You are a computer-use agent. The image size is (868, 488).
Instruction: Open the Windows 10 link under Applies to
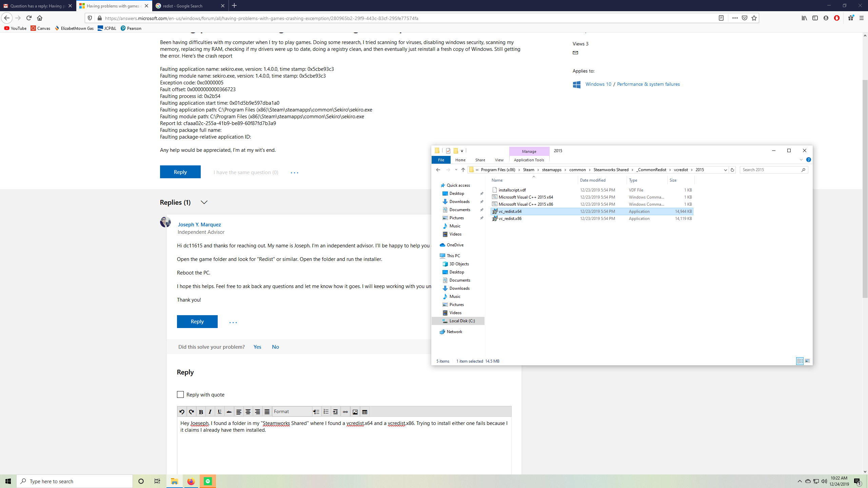pyautogui.click(x=598, y=84)
